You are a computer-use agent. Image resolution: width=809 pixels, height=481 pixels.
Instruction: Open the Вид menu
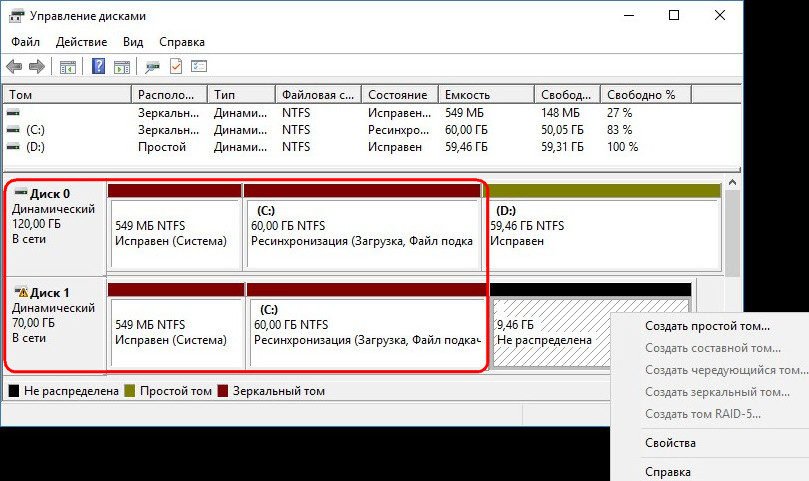(133, 42)
